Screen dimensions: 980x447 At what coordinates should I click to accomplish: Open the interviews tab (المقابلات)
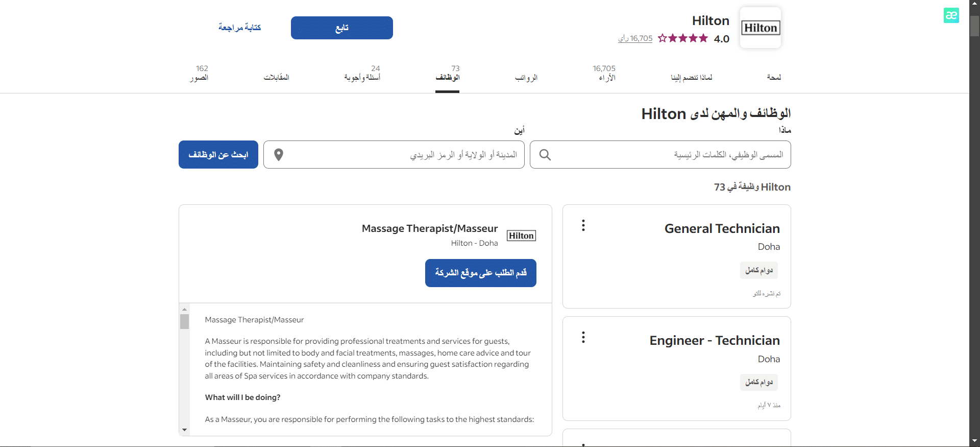coord(276,77)
